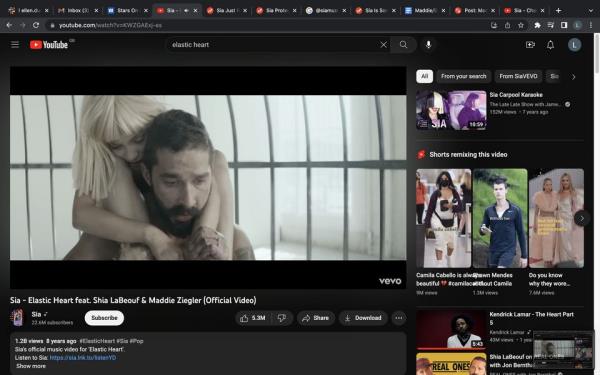This screenshot has height=375, width=600.
Task: Start a search with the magnifier icon
Action: [x=403, y=45]
